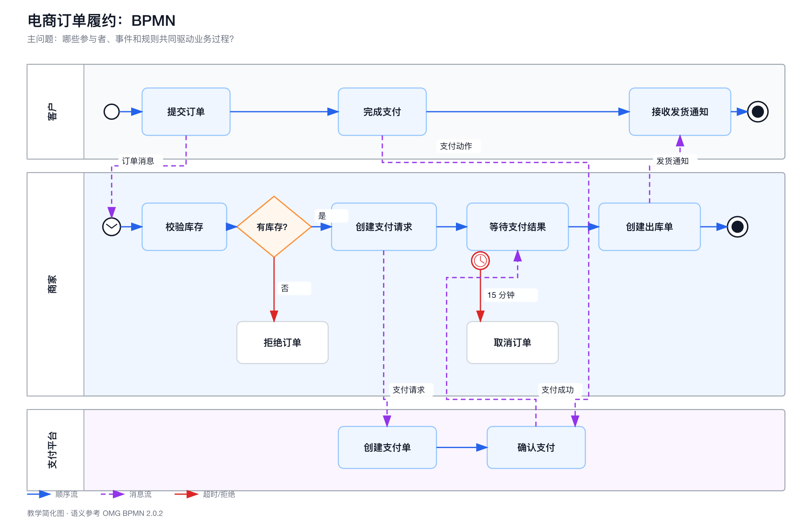Click the 发货通知 flow label

[672, 161]
